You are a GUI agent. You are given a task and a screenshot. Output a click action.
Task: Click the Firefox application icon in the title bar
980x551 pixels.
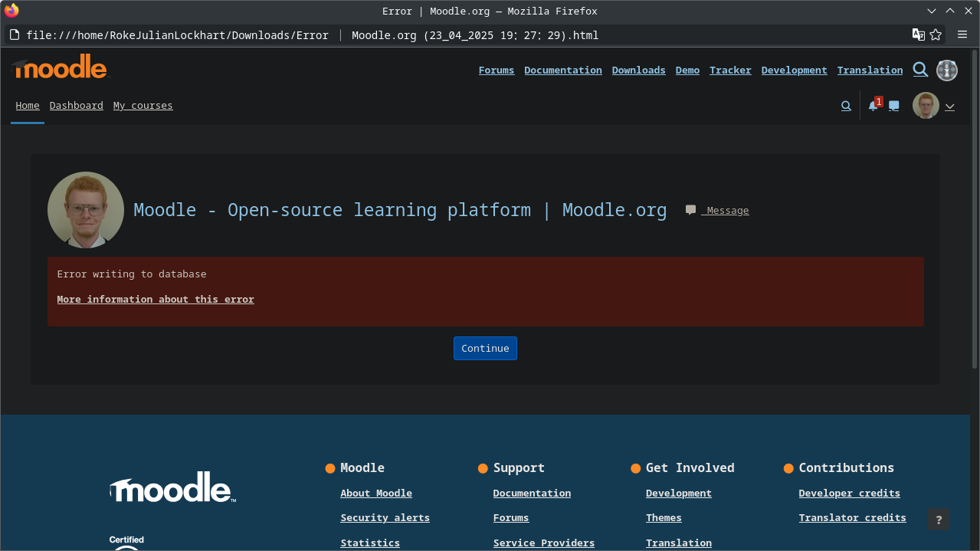point(11,11)
